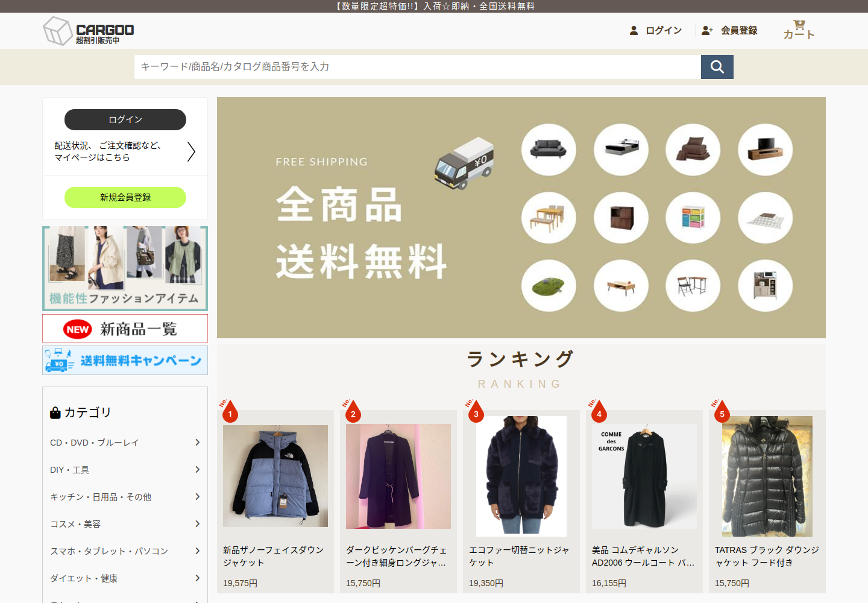Screen dimensions: 868x603
Task: Click the ダークビッケンバーグチェーン付き product title
Action: click(x=397, y=556)
